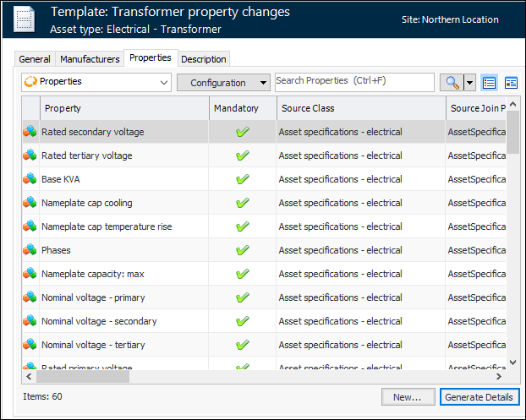Open the Properties combo box dropdown
This screenshot has width=526, height=420.
pyautogui.click(x=164, y=83)
